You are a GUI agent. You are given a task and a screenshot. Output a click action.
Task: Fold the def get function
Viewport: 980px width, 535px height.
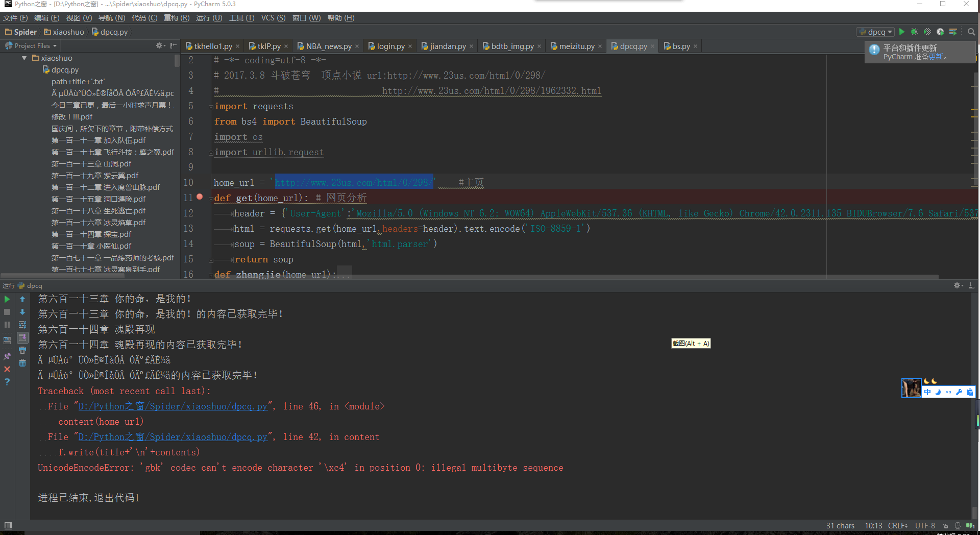pos(211,199)
